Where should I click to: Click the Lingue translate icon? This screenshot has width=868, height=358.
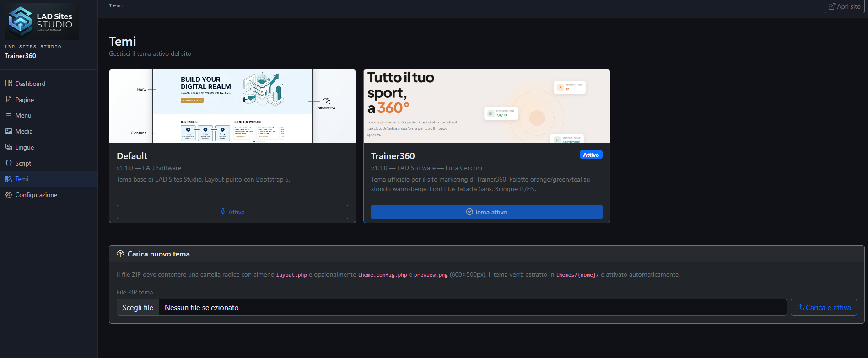9,147
